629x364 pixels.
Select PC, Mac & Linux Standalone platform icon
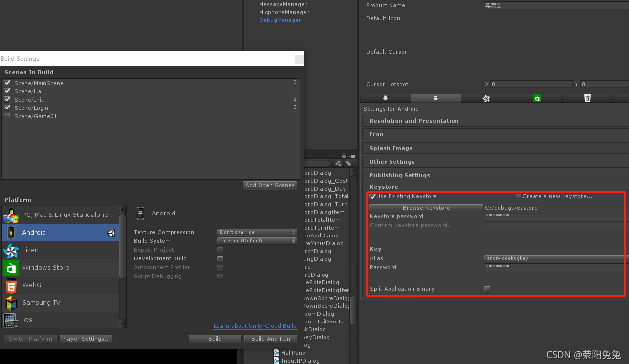pyautogui.click(x=11, y=215)
